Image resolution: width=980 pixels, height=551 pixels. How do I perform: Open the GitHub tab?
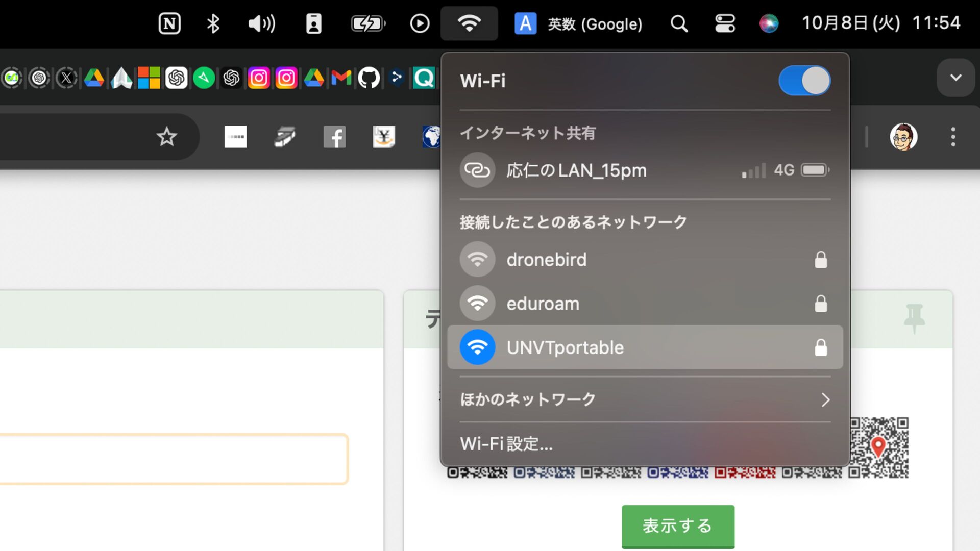369,78
